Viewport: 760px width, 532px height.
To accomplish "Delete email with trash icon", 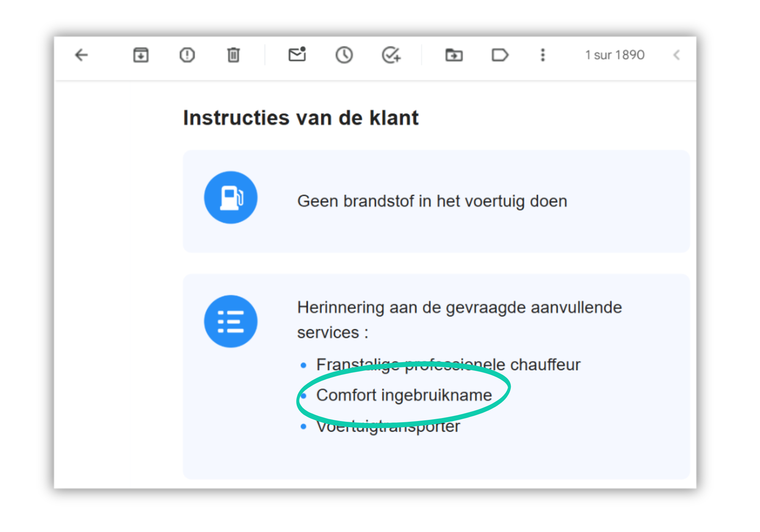I will 233,55.
